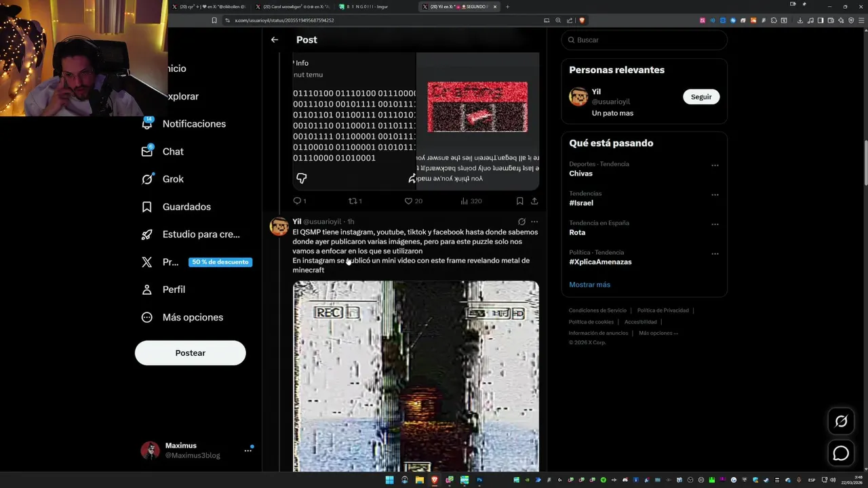Open the Windows Start button
The height and width of the screenshot is (488, 868).
point(389,480)
